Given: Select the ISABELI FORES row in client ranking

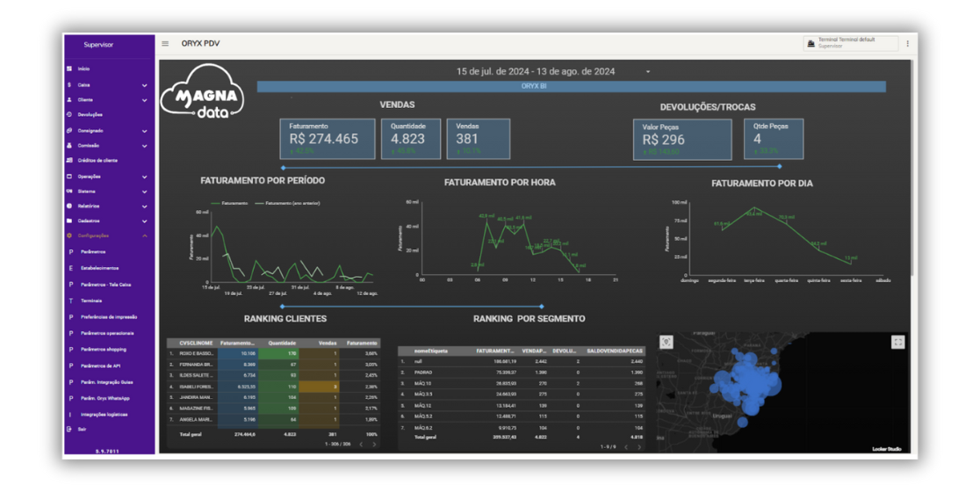Looking at the screenshot, I should click(273, 387).
